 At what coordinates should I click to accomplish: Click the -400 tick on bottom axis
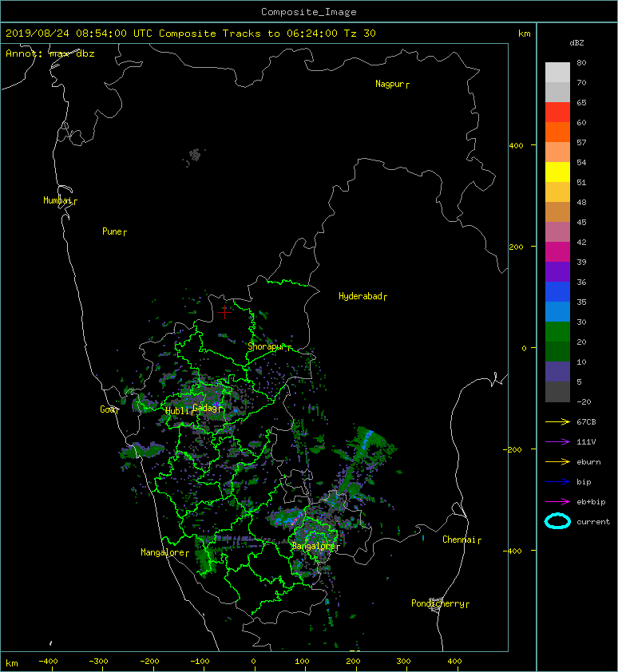coord(48,662)
